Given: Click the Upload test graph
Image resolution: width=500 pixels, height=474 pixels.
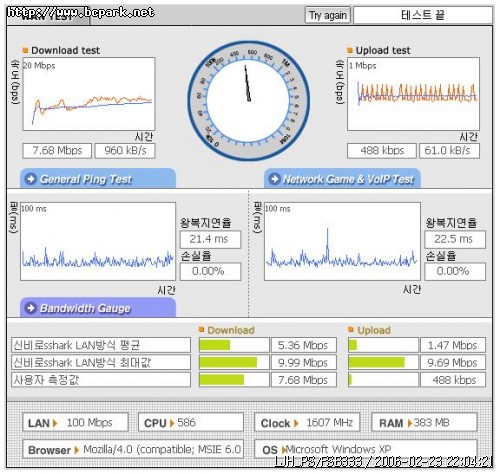Looking at the screenshot, I should point(413,94).
